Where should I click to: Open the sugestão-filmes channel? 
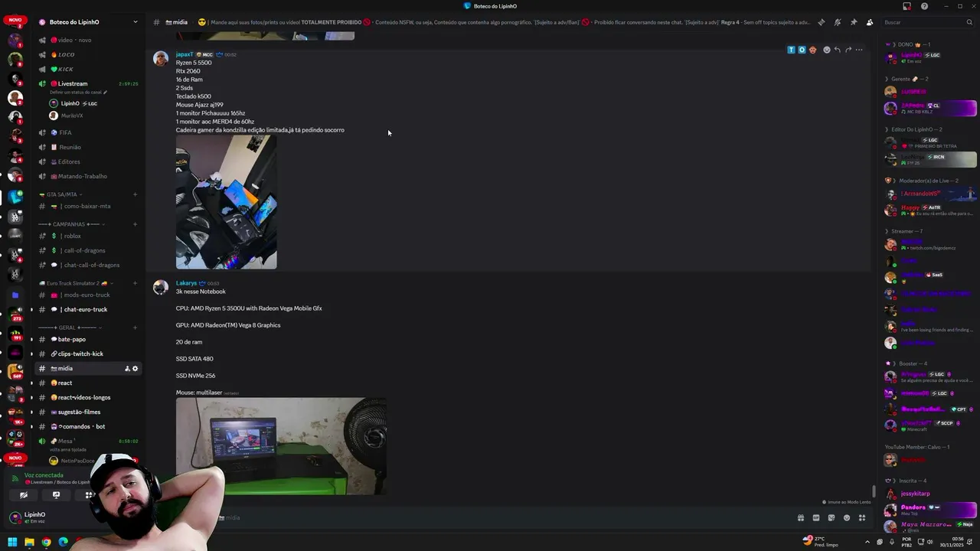(88, 412)
